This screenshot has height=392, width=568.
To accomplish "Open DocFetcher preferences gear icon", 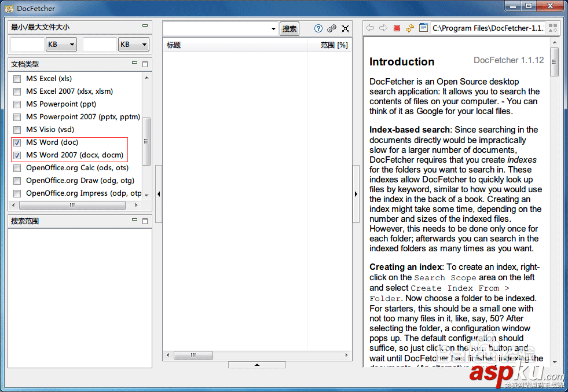I will [332, 28].
